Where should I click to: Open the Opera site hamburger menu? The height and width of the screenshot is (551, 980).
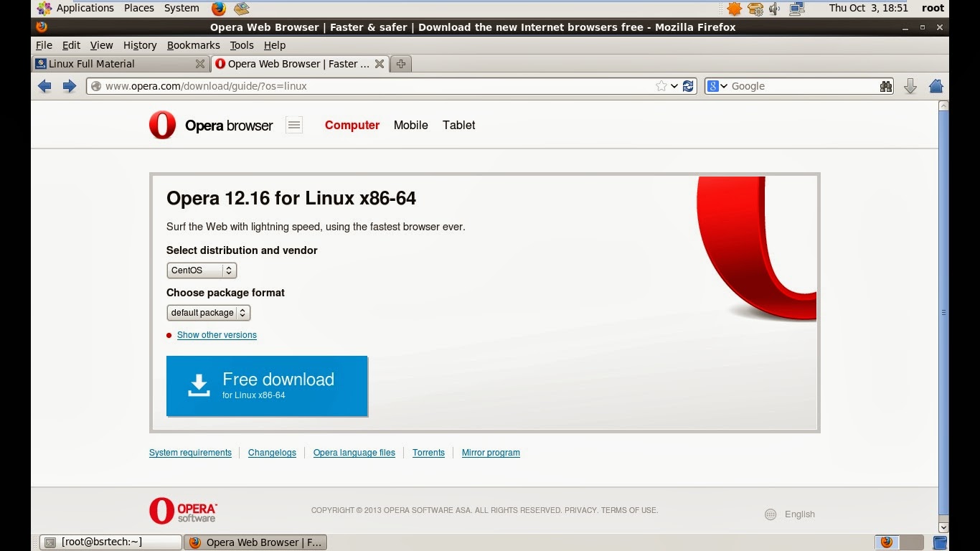294,125
